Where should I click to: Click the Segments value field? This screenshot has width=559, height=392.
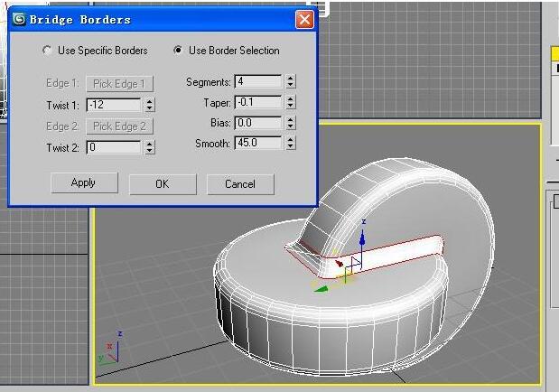click(x=258, y=81)
